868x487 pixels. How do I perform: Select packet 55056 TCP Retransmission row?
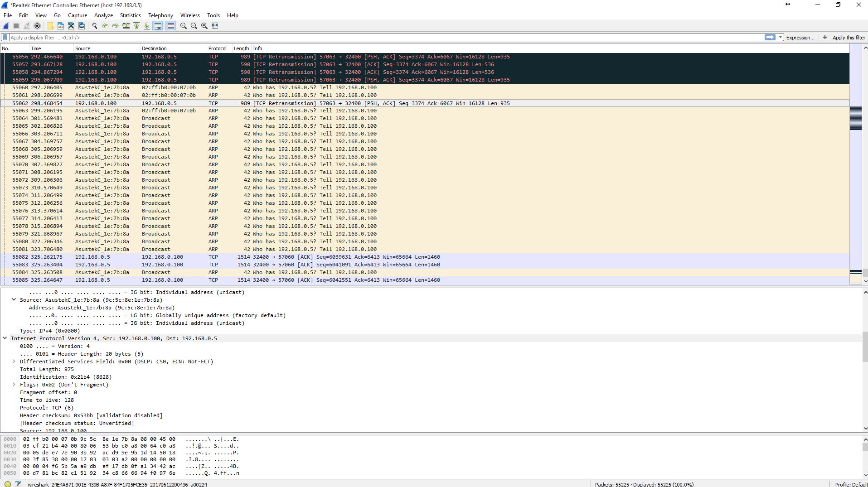coord(425,57)
